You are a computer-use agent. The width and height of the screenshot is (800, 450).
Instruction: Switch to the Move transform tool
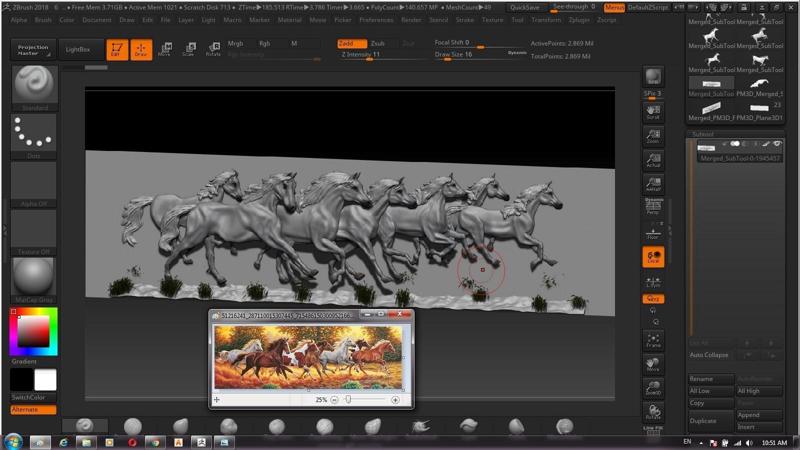(x=164, y=49)
